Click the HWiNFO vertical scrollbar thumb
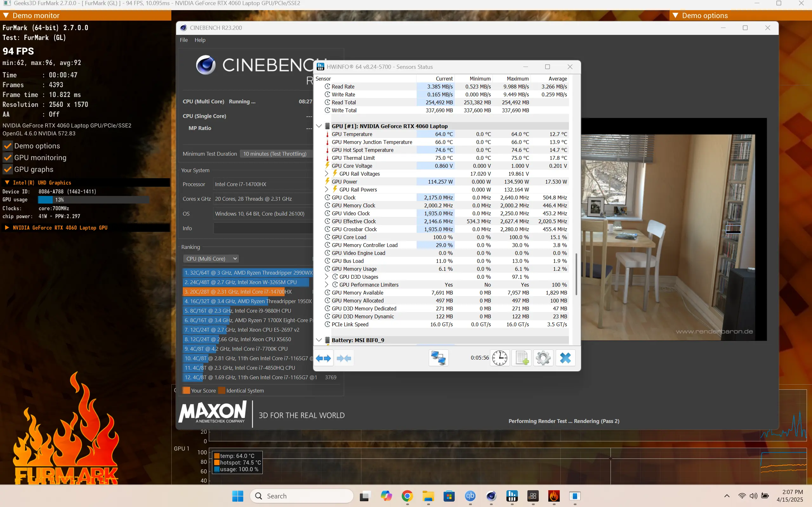Viewport: 812px width, 507px height. coord(576,274)
